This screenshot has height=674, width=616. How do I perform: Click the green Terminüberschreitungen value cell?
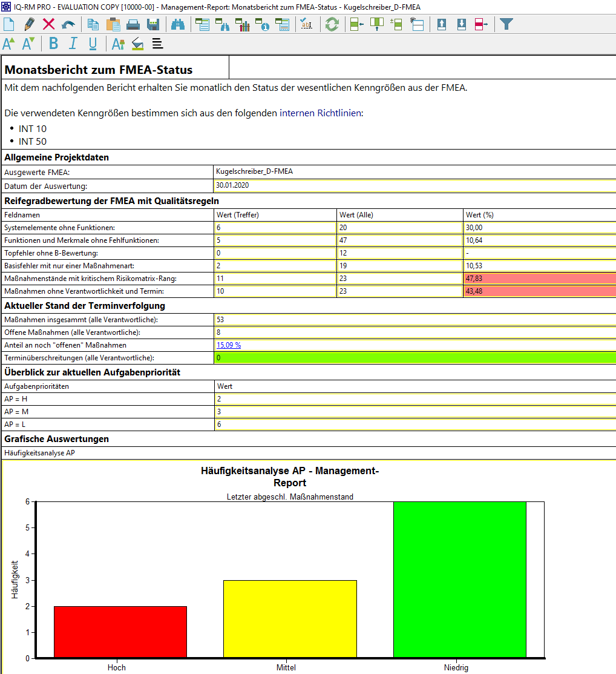[x=415, y=358]
